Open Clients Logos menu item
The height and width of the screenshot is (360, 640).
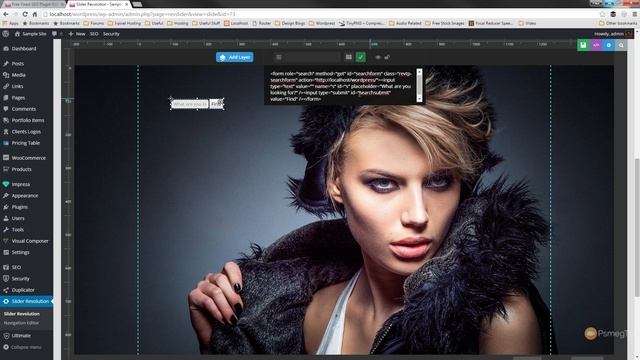click(x=27, y=132)
